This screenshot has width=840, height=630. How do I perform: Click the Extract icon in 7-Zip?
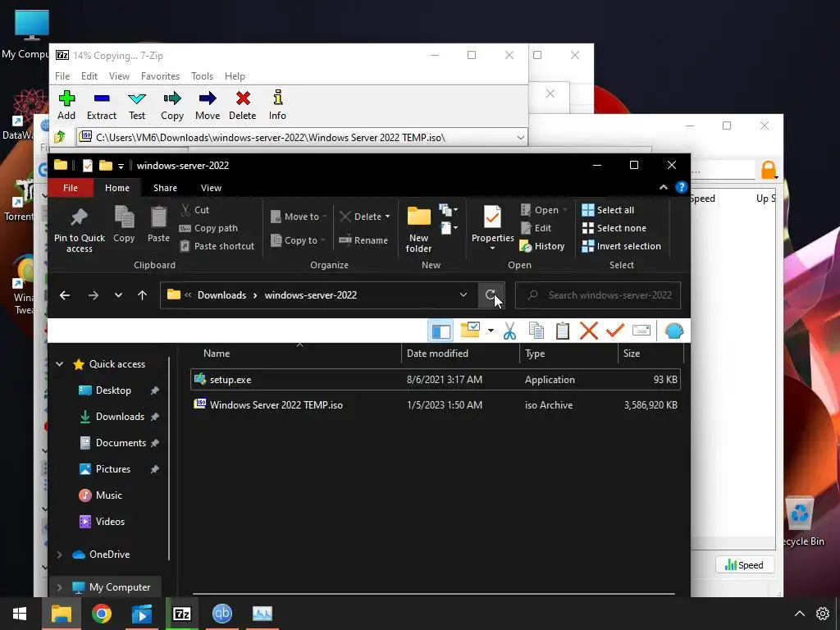pos(102,98)
